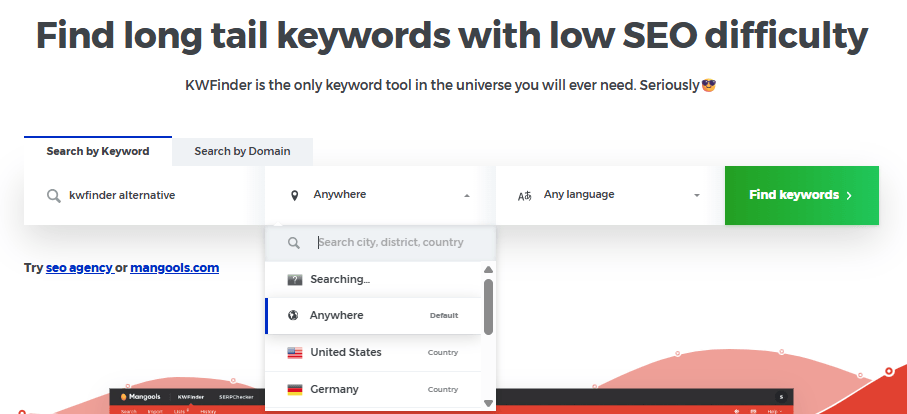Click the German flag icon

[295, 390]
